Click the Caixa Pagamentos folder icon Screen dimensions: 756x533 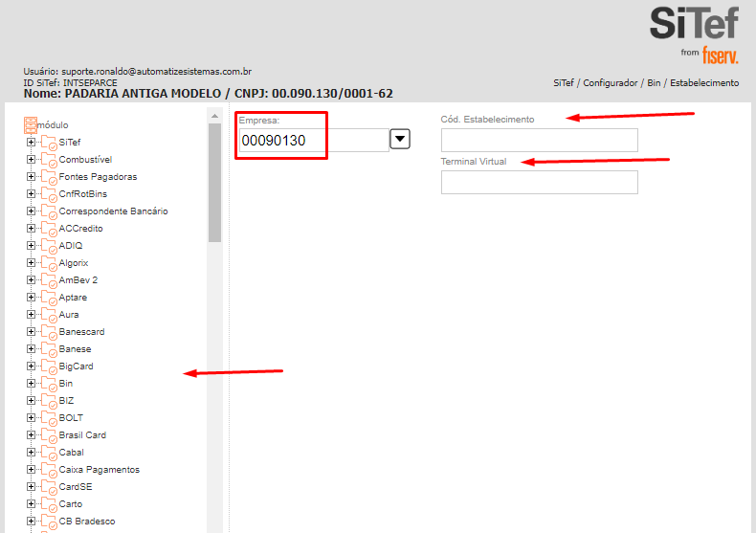[49, 470]
